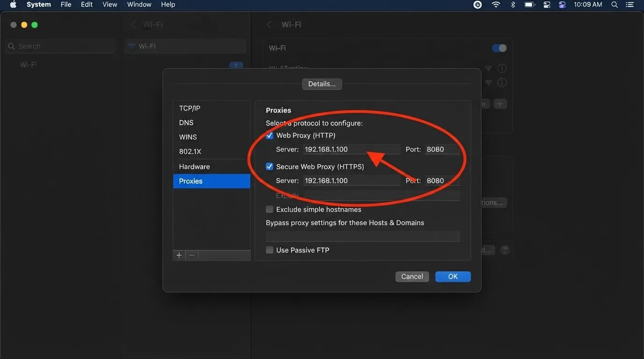This screenshot has height=359, width=644.
Task: Click the Bypass proxy settings text field
Action: tap(363, 236)
